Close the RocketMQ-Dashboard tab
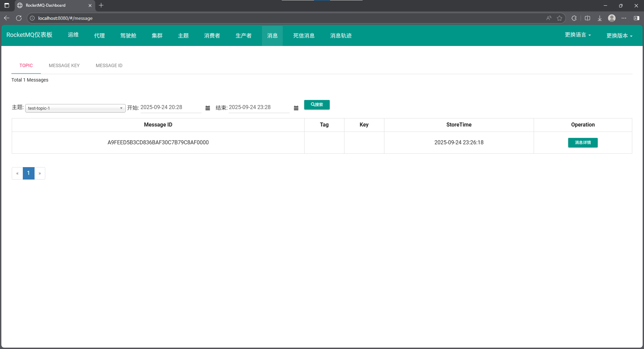 click(x=90, y=5)
